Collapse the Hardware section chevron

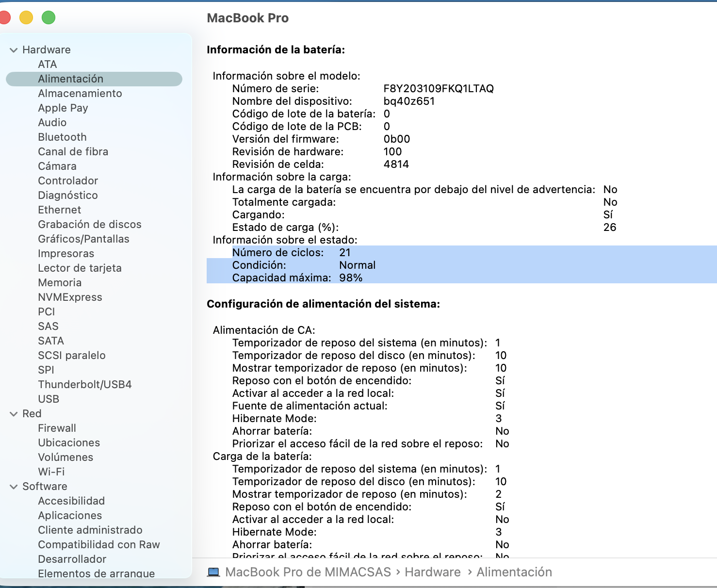click(x=14, y=50)
